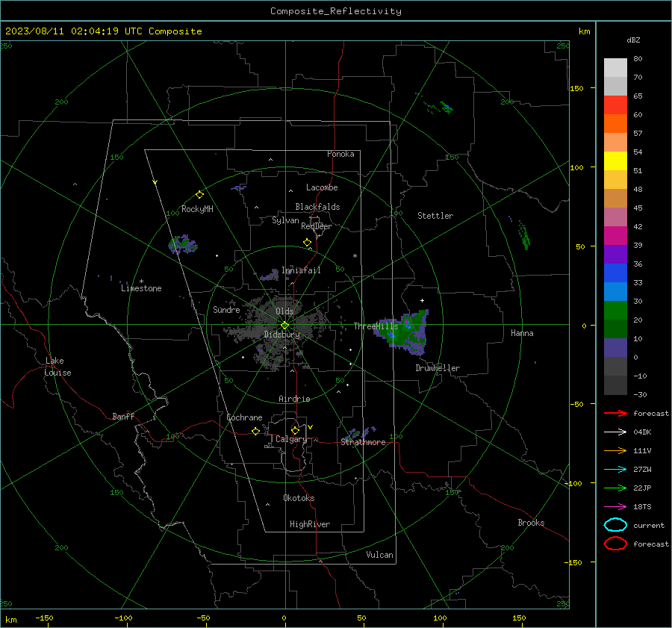Click the Okotoks label

[299, 498]
